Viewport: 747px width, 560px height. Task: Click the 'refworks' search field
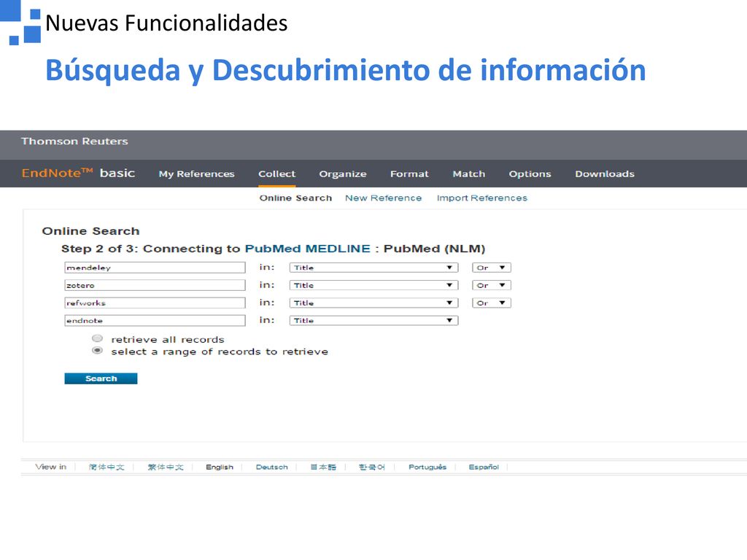point(155,303)
